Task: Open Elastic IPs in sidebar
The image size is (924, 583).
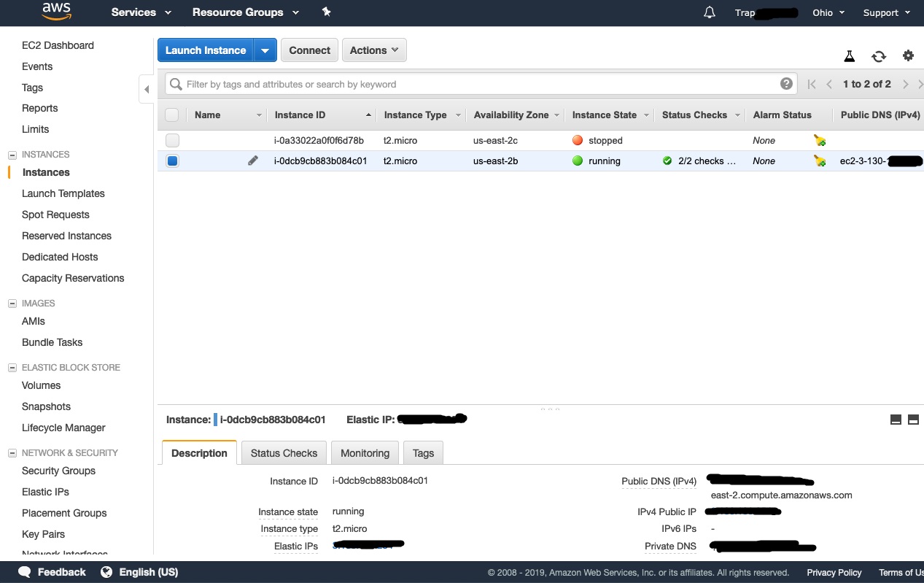Action: [x=45, y=492]
